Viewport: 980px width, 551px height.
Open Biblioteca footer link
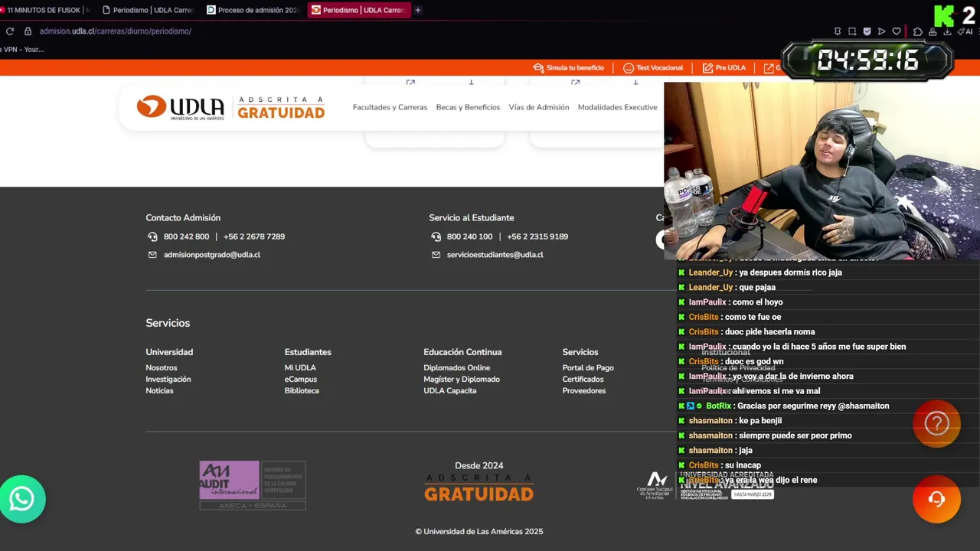(x=302, y=391)
